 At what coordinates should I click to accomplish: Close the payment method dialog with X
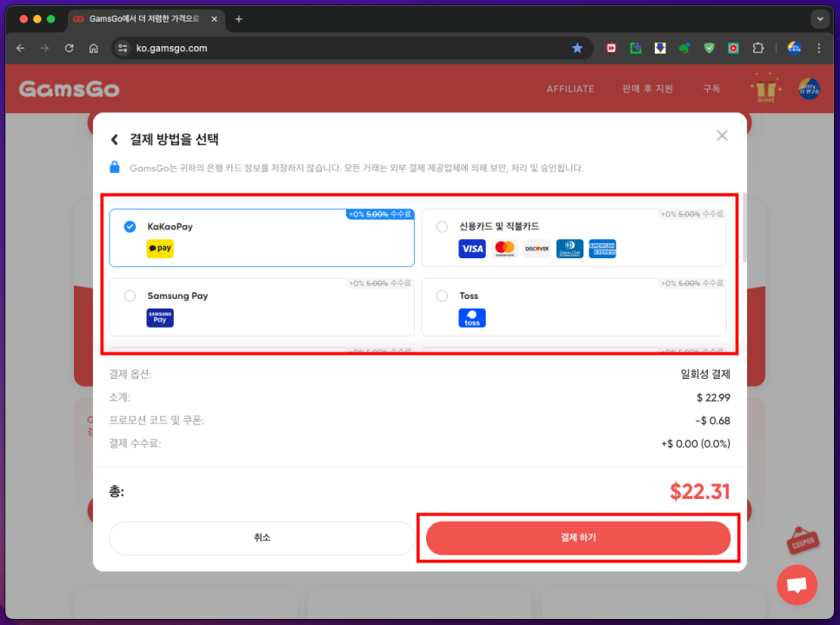[x=722, y=136]
